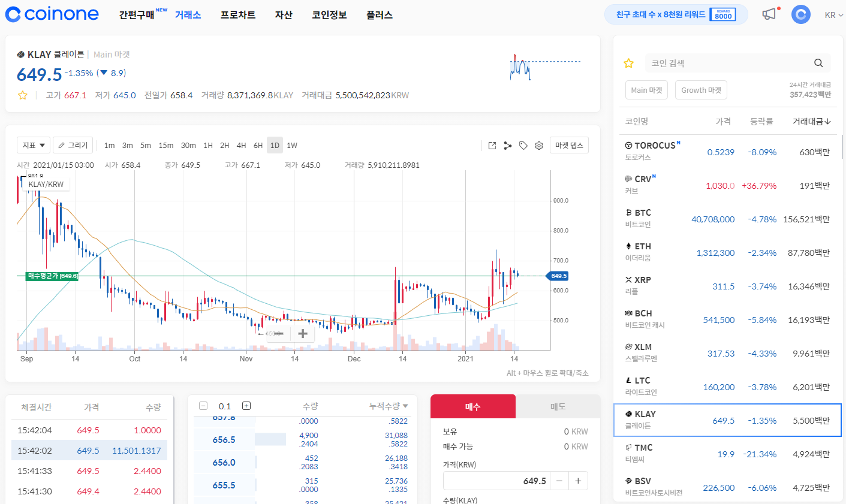Click the KLAY mini sparkline chart
The width and height of the screenshot is (846, 504).
(x=544, y=67)
